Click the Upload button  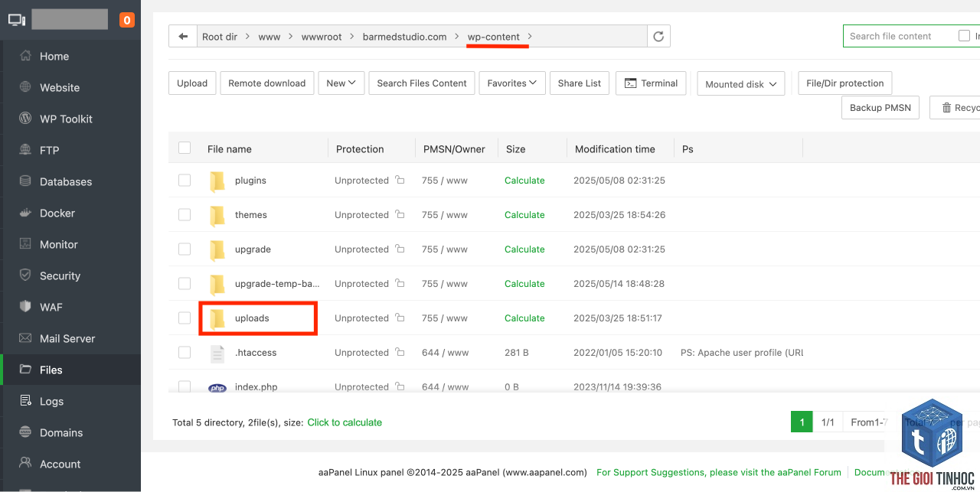tap(192, 83)
